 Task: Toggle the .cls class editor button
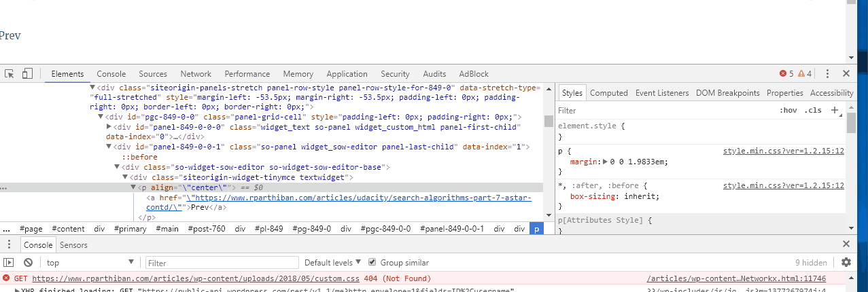click(812, 110)
